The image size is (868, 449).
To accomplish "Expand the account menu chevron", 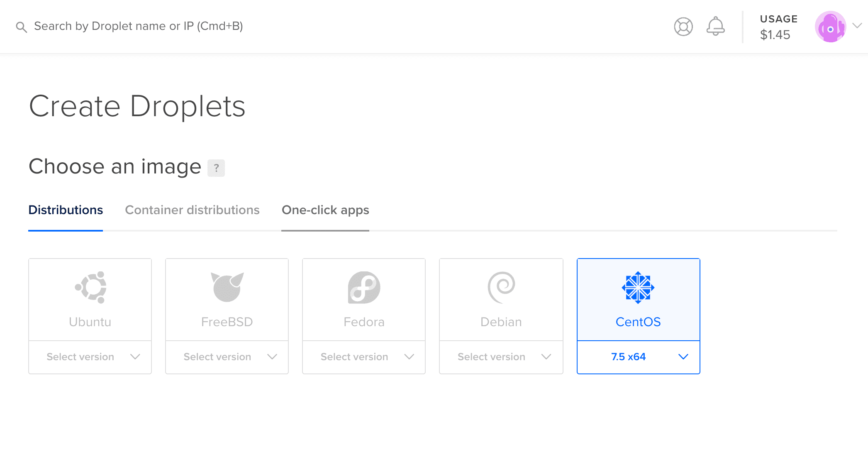I will pos(857,25).
